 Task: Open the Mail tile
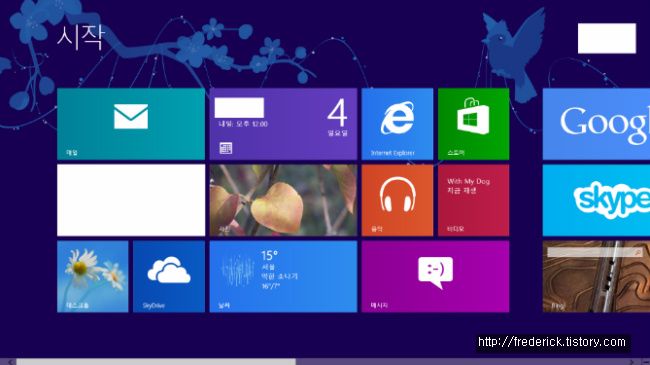[131, 124]
